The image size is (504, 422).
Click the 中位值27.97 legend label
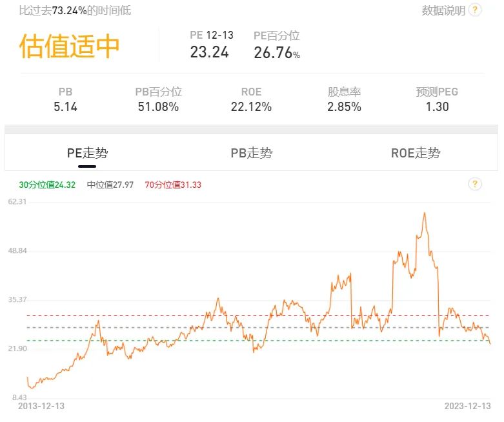tap(110, 185)
